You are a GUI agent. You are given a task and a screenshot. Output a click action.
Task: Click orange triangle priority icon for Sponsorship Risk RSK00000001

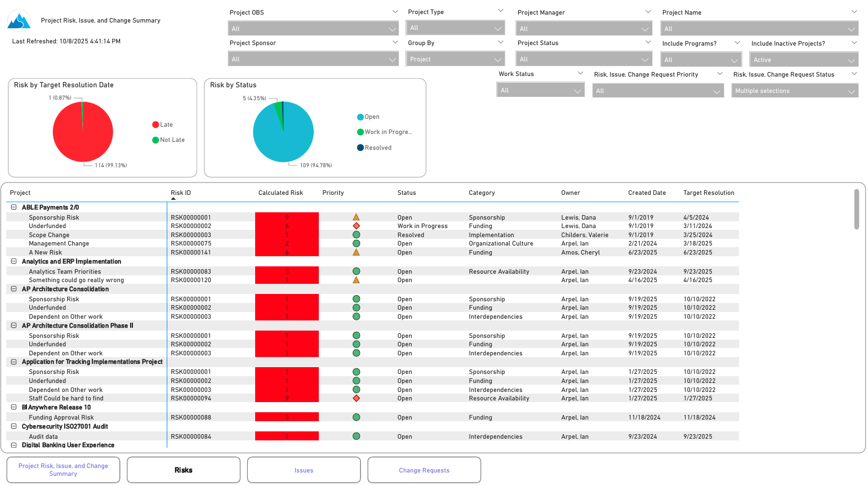(356, 217)
